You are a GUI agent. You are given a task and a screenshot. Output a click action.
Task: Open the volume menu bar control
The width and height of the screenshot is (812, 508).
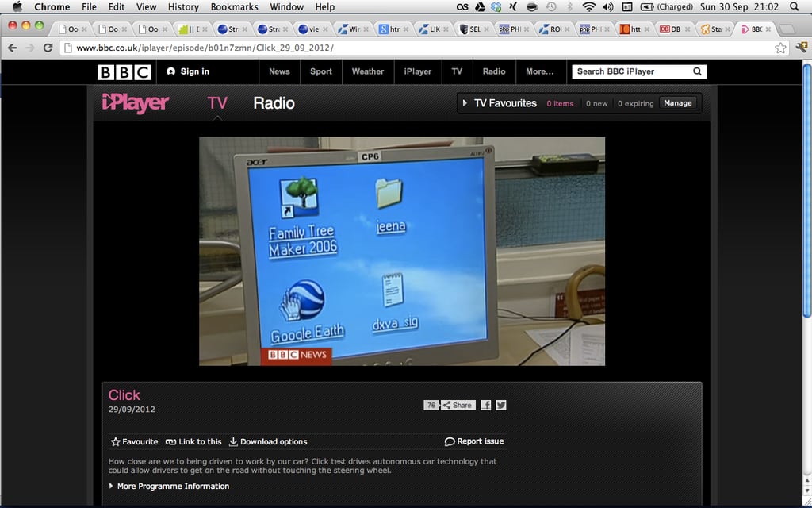click(608, 6)
